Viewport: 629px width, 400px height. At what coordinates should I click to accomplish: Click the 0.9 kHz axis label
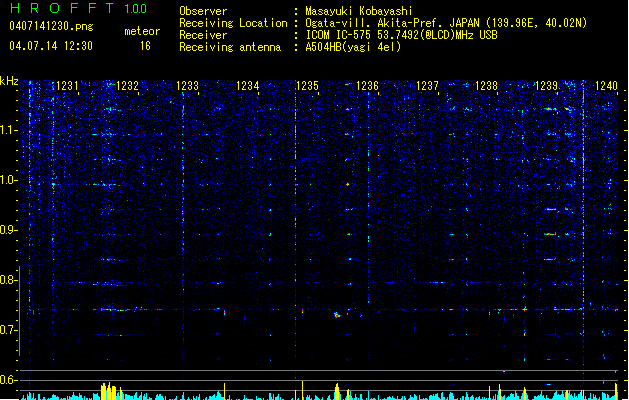click(9, 230)
